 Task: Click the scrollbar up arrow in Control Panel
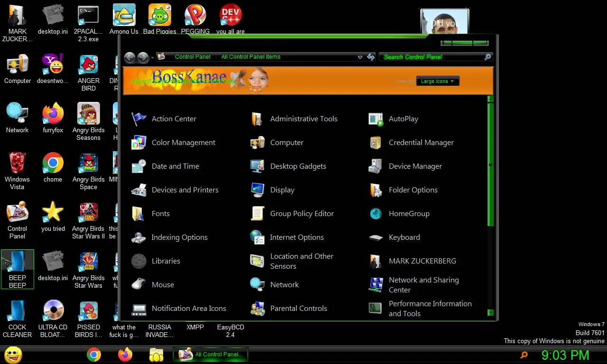click(x=490, y=99)
